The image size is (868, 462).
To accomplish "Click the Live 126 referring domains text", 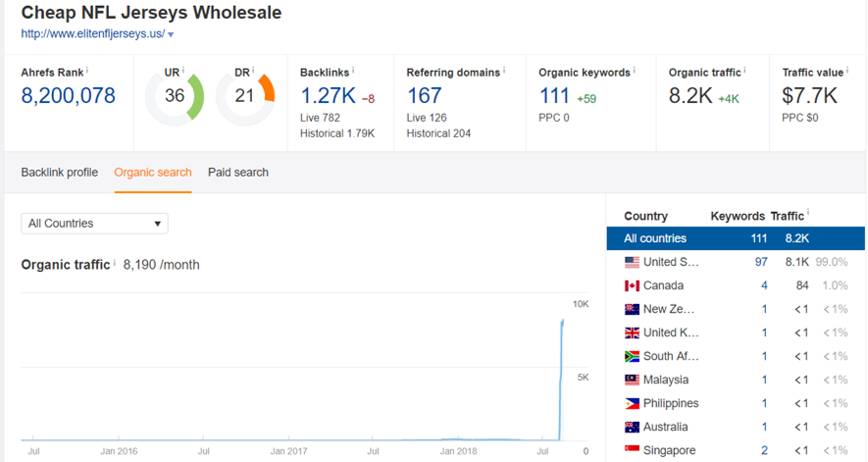I will point(427,118).
